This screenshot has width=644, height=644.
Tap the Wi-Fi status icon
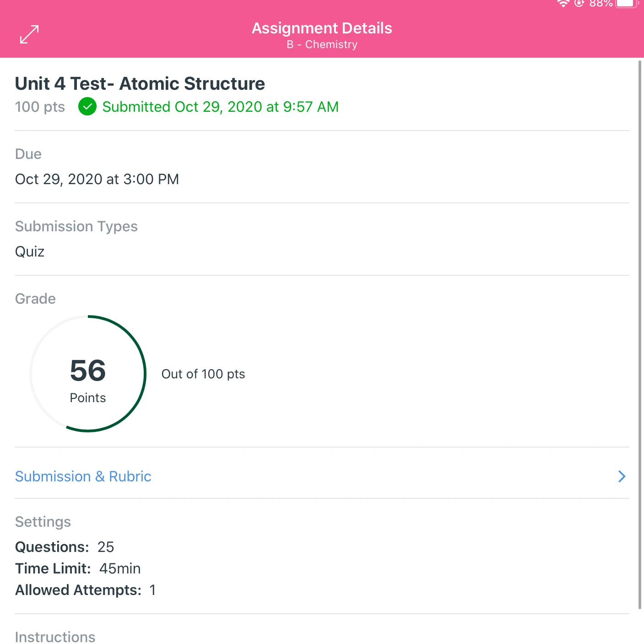563,3
